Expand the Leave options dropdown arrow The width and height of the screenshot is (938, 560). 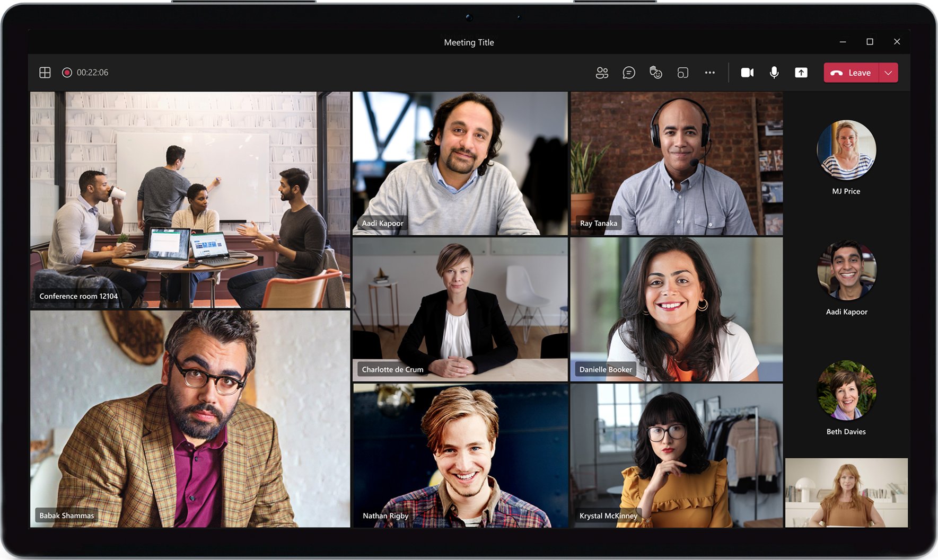[889, 73]
